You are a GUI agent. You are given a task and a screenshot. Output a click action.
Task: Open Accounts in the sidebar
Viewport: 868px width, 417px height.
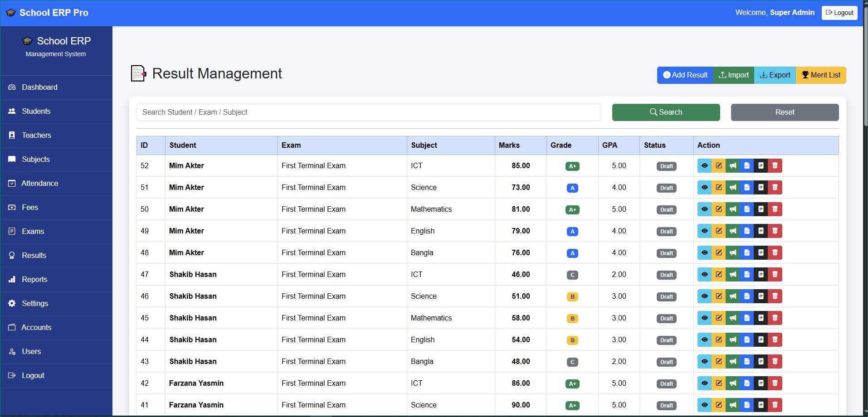[x=56, y=328]
